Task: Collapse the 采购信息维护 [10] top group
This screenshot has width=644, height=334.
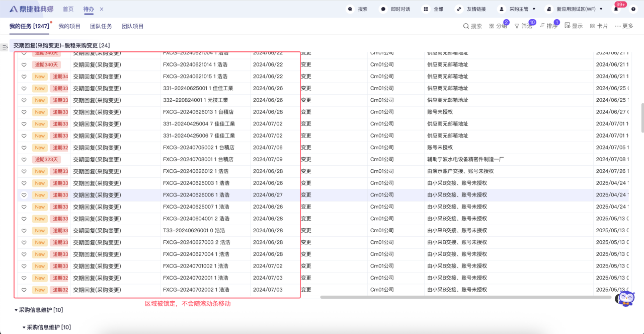Action: coord(16,310)
